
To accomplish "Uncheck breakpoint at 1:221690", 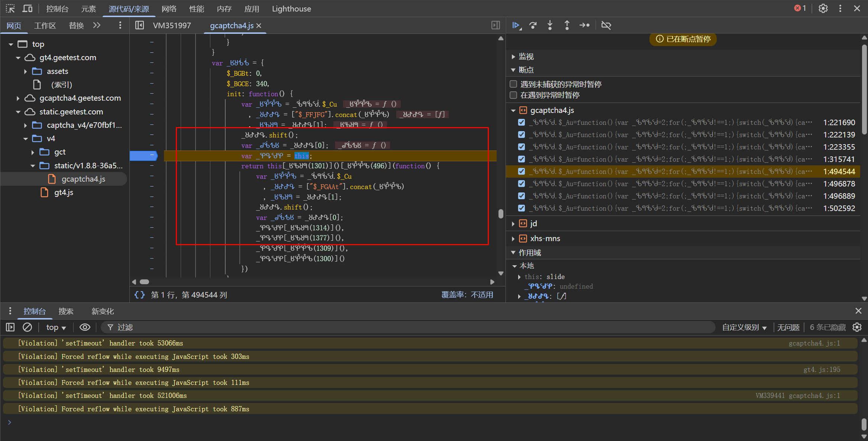I will point(521,122).
